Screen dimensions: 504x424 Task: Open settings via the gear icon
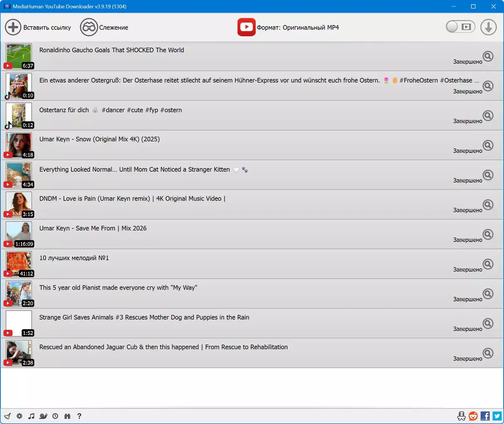pos(20,416)
